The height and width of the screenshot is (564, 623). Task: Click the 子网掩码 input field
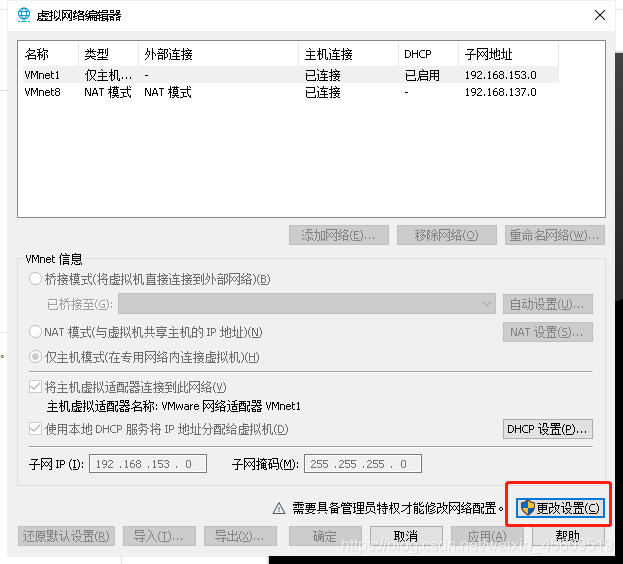(x=363, y=464)
